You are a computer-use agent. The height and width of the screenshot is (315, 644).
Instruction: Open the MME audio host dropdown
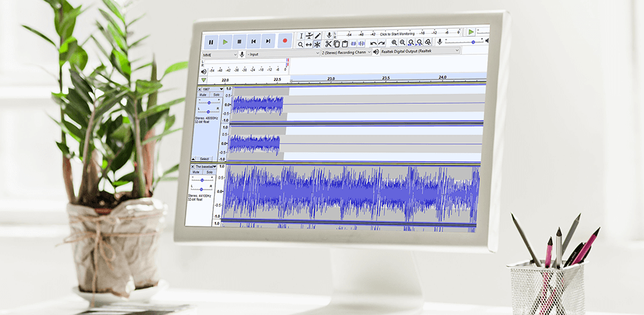click(x=220, y=54)
